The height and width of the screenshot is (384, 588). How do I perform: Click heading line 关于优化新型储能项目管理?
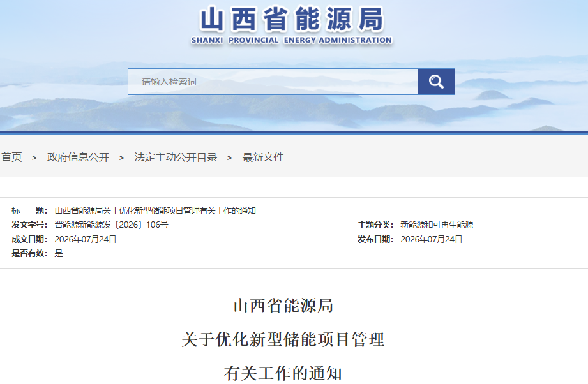[x=283, y=339]
